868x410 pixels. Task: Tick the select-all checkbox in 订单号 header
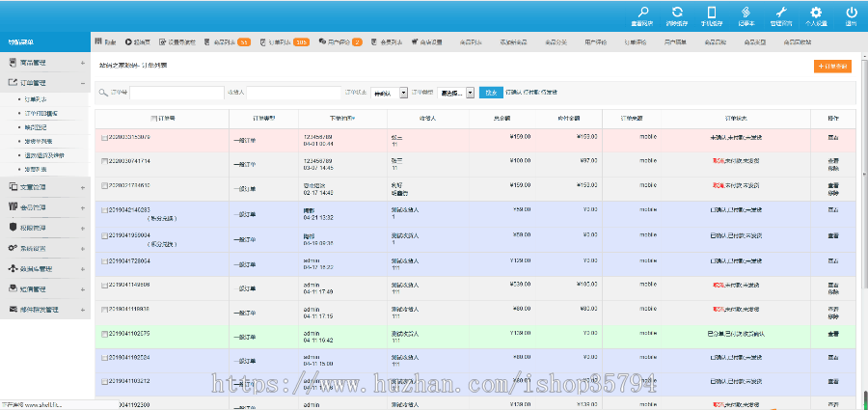click(154, 119)
